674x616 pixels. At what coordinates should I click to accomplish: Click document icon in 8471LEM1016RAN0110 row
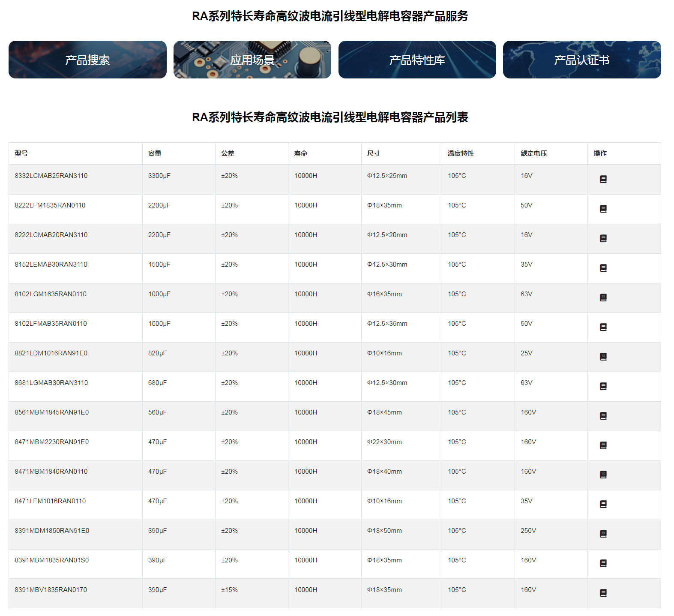click(x=603, y=504)
